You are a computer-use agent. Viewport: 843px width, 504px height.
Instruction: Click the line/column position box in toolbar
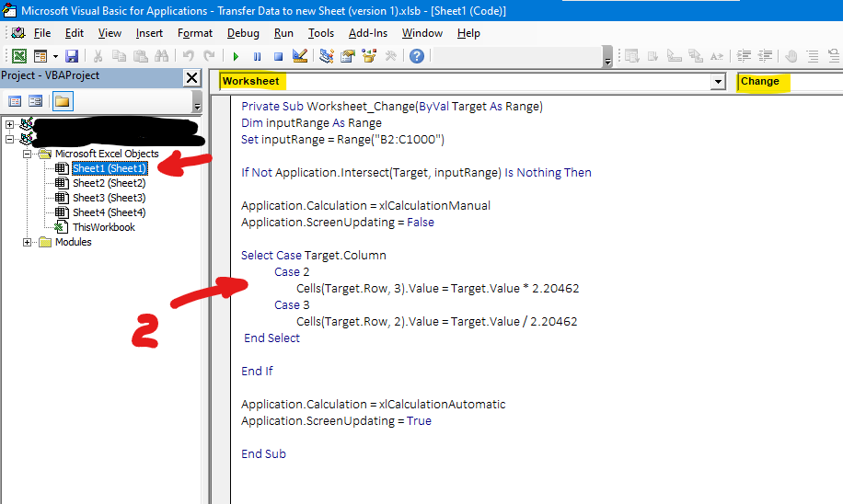click(x=516, y=56)
